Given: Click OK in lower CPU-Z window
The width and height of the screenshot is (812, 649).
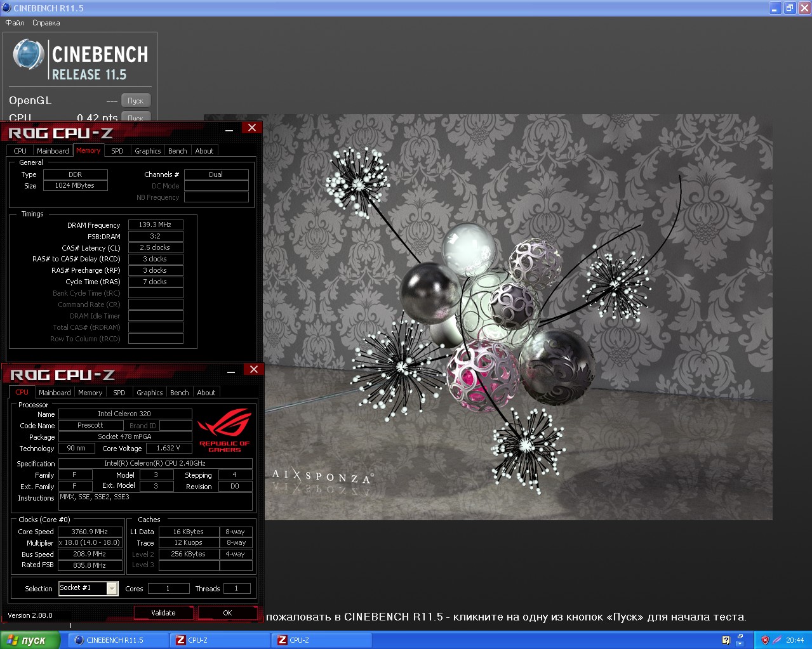Looking at the screenshot, I should (227, 613).
